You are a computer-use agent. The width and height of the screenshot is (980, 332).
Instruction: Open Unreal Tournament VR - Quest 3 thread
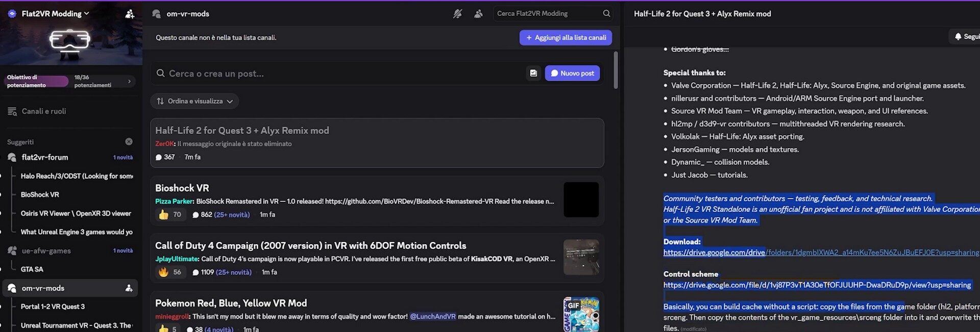click(x=76, y=325)
